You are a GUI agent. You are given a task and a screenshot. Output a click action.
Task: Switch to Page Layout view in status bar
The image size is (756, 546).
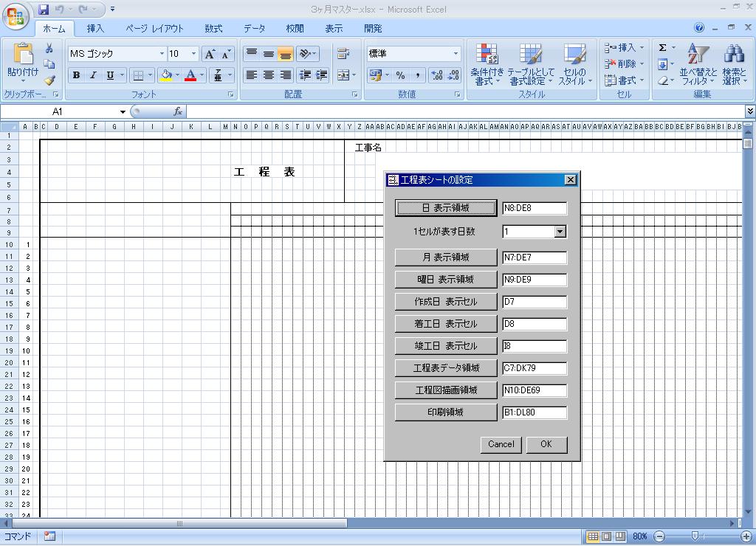pos(607,536)
